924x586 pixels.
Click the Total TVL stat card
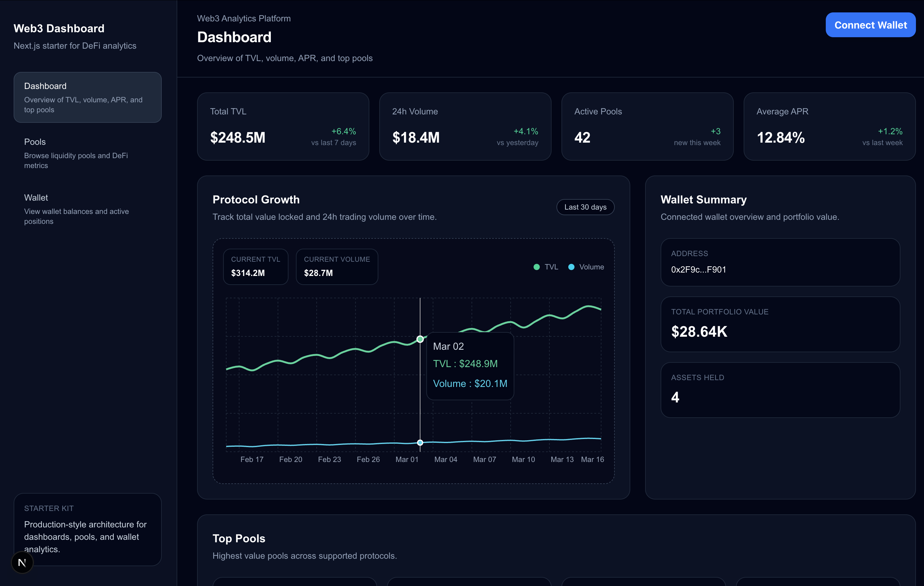pyautogui.click(x=283, y=126)
